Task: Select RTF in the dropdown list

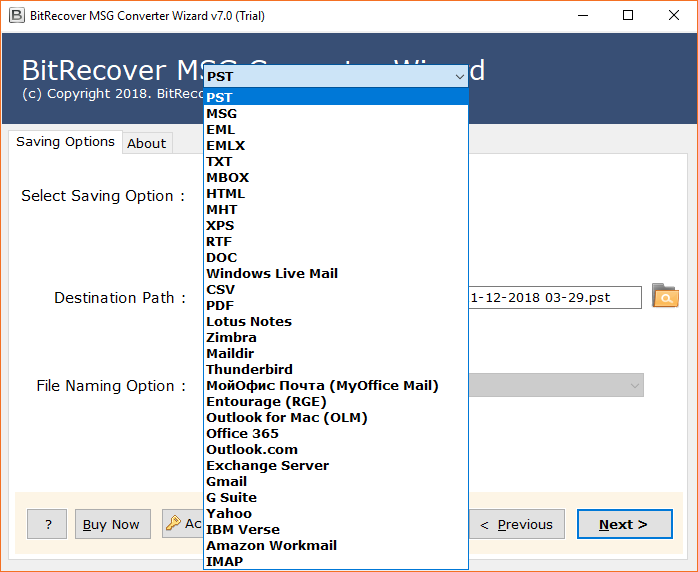Action: (336, 242)
